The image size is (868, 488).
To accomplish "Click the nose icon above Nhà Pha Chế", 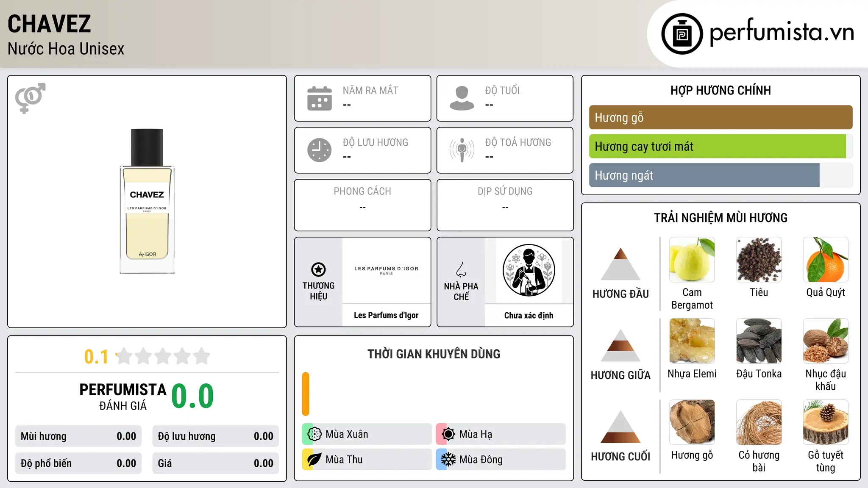I will (461, 269).
